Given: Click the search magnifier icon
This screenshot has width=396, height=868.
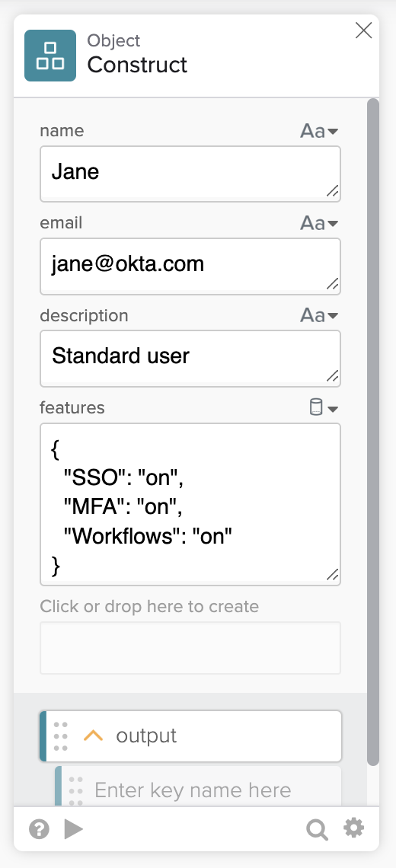Looking at the screenshot, I should (317, 829).
